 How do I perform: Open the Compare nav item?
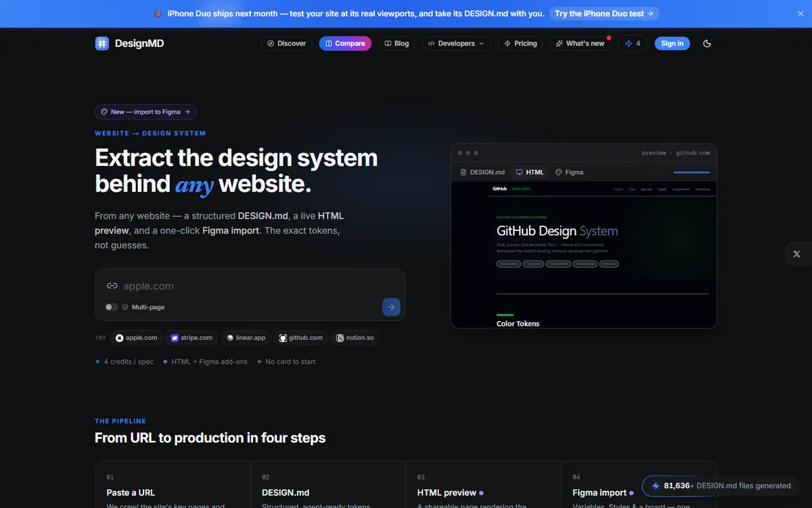click(x=345, y=43)
